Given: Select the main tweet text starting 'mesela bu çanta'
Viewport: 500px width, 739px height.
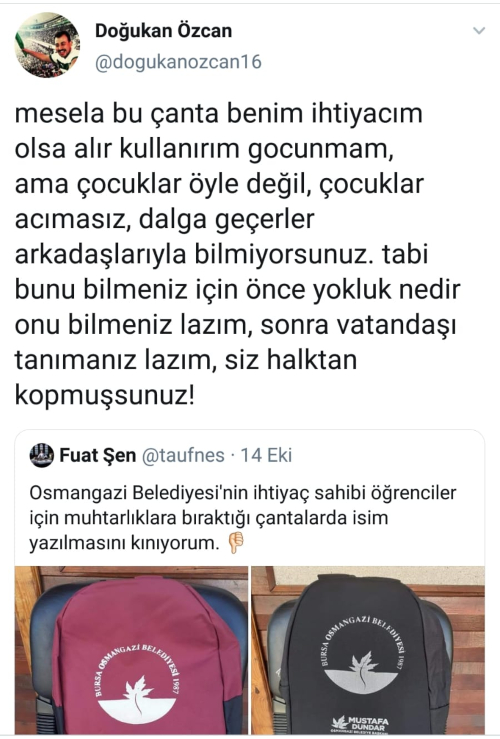Looking at the screenshot, I should click(237, 254).
